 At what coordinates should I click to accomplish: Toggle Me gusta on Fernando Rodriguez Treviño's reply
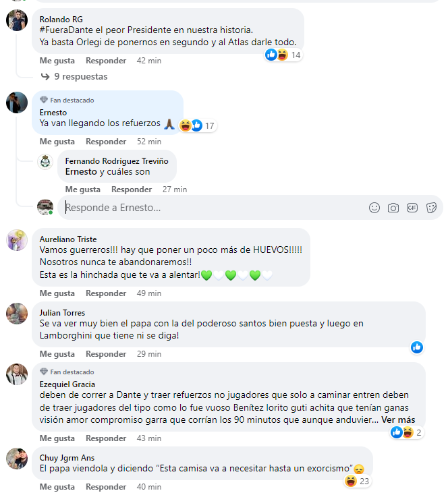[83, 190]
